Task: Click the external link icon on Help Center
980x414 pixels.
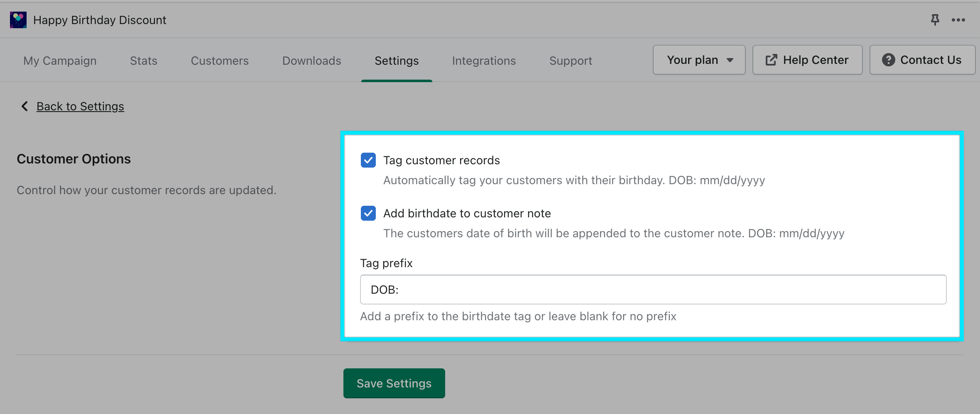Action: 771,60
